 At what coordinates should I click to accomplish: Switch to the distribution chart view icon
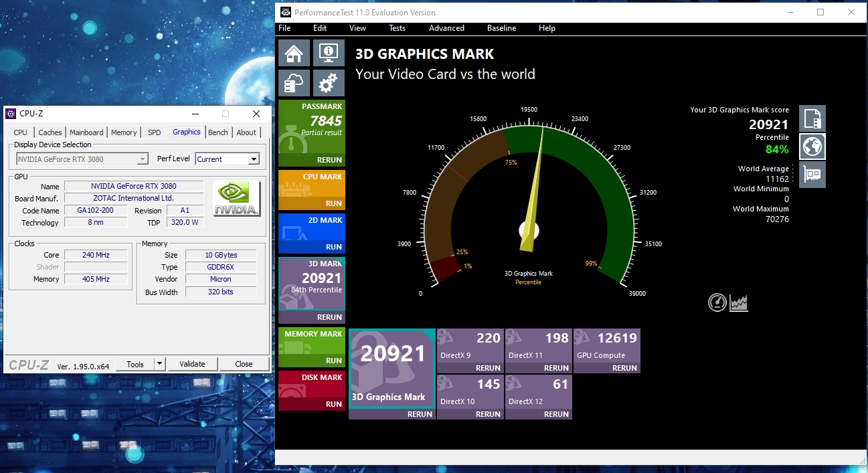(739, 303)
